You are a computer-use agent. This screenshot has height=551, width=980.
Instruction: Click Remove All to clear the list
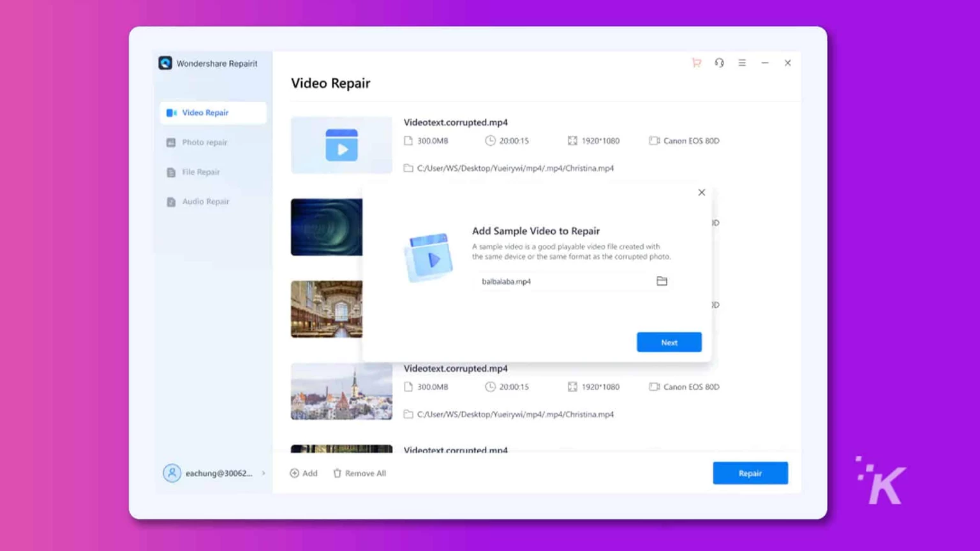click(x=360, y=473)
